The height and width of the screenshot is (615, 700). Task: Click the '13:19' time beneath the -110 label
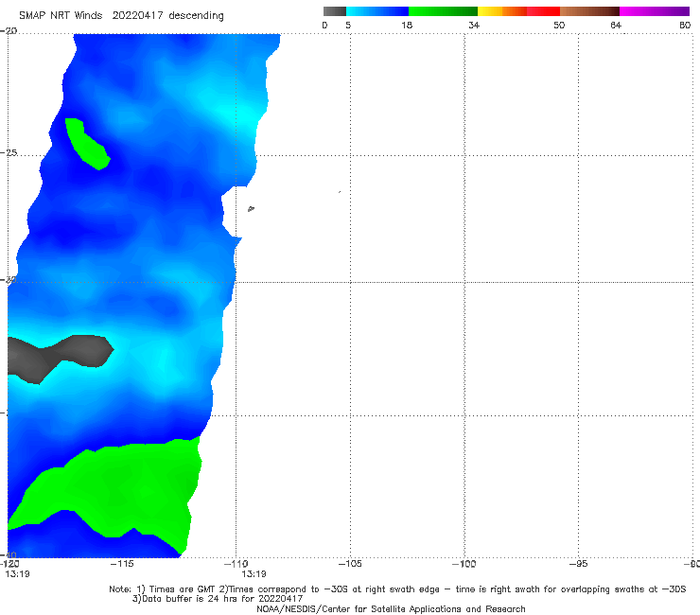click(254, 574)
